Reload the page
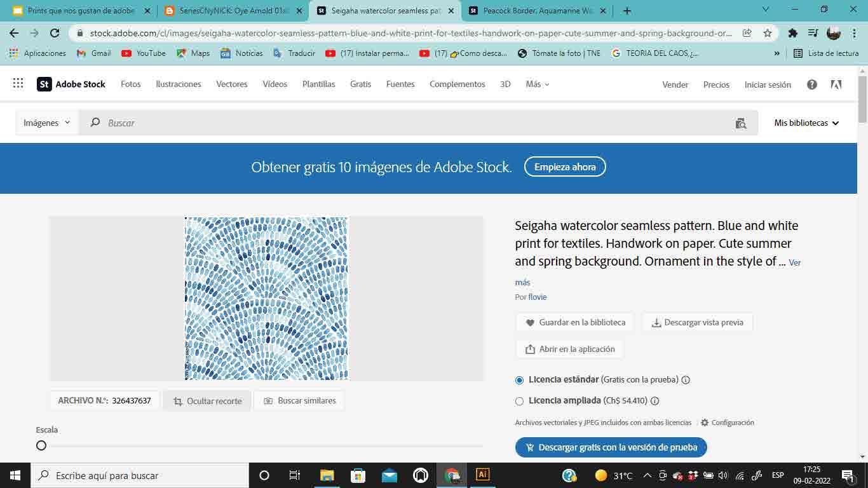This screenshot has width=868, height=488. tap(55, 33)
